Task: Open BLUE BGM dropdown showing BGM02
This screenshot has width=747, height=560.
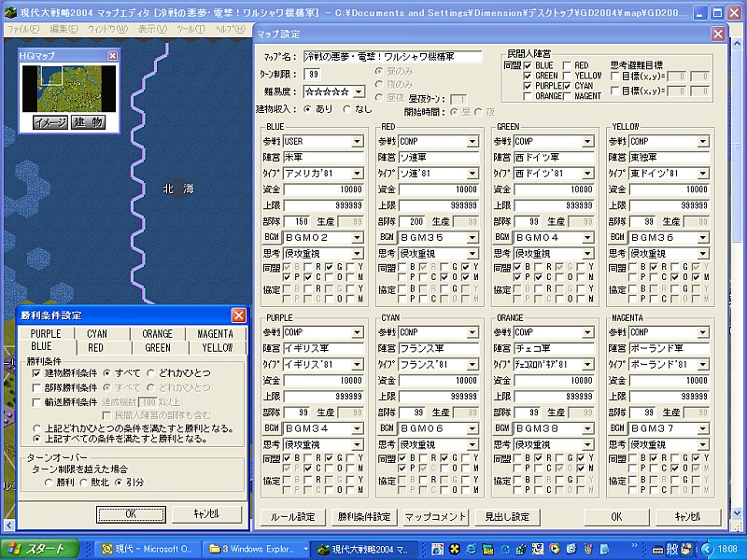Action: 357,238
